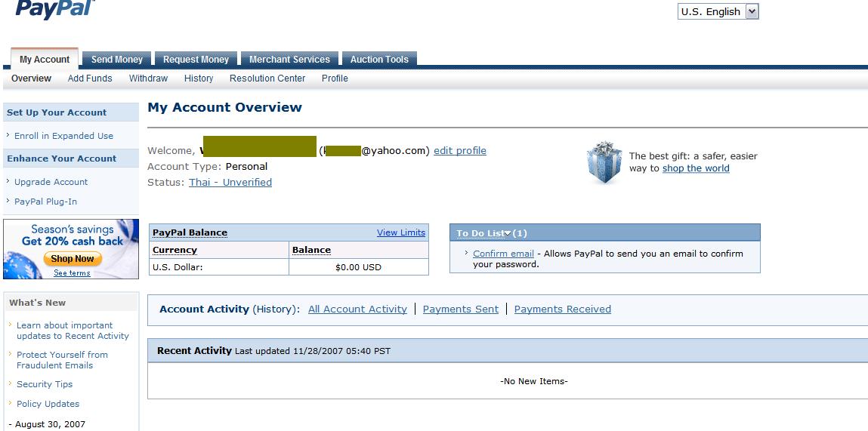
Task: Click the $0.00 USD balance value
Action: click(x=358, y=267)
